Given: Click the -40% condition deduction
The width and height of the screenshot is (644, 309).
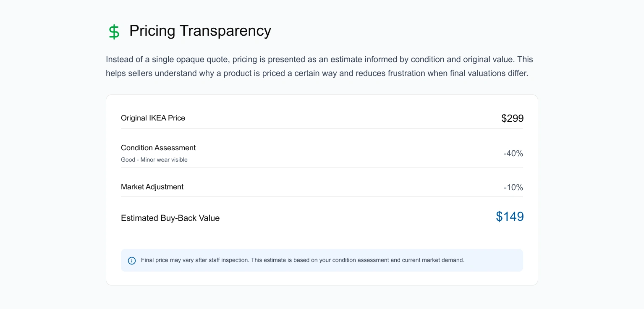Looking at the screenshot, I should (x=513, y=154).
